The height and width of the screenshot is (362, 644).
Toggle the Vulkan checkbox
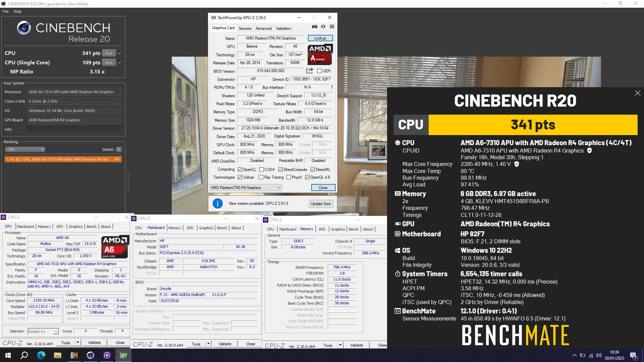click(240, 177)
